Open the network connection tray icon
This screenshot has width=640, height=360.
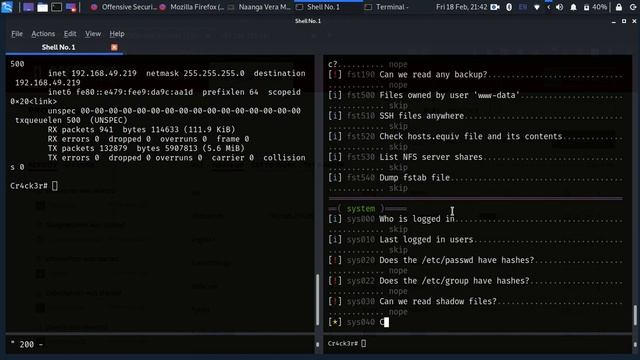pyautogui.click(x=537, y=7)
